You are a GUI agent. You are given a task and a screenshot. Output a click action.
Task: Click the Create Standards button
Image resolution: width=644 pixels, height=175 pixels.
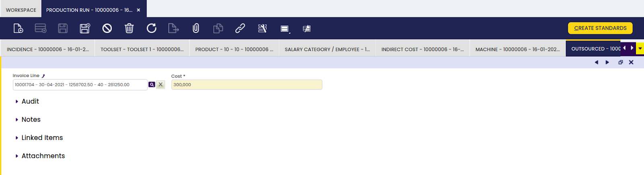(600, 28)
